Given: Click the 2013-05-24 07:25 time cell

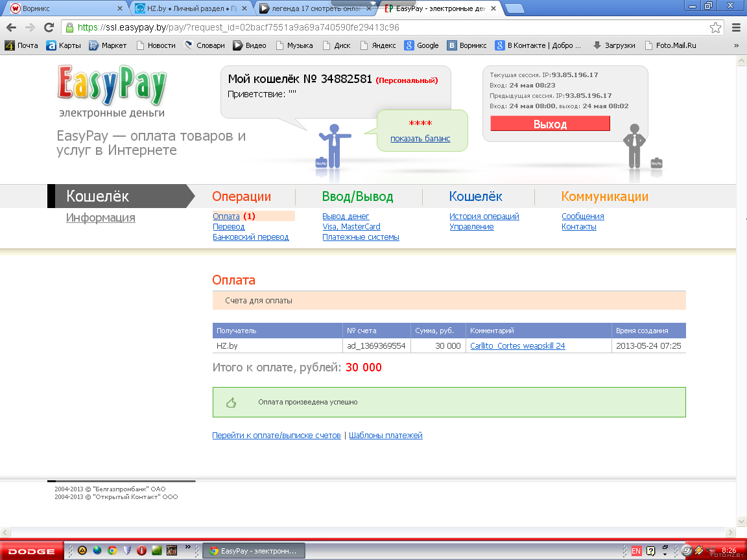Looking at the screenshot, I should (648, 345).
